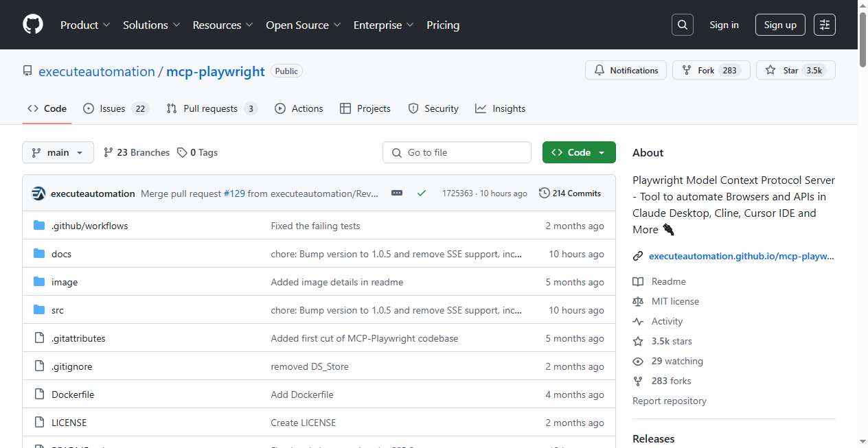Click the eye icon beside 29 watching

[x=638, y=361]
